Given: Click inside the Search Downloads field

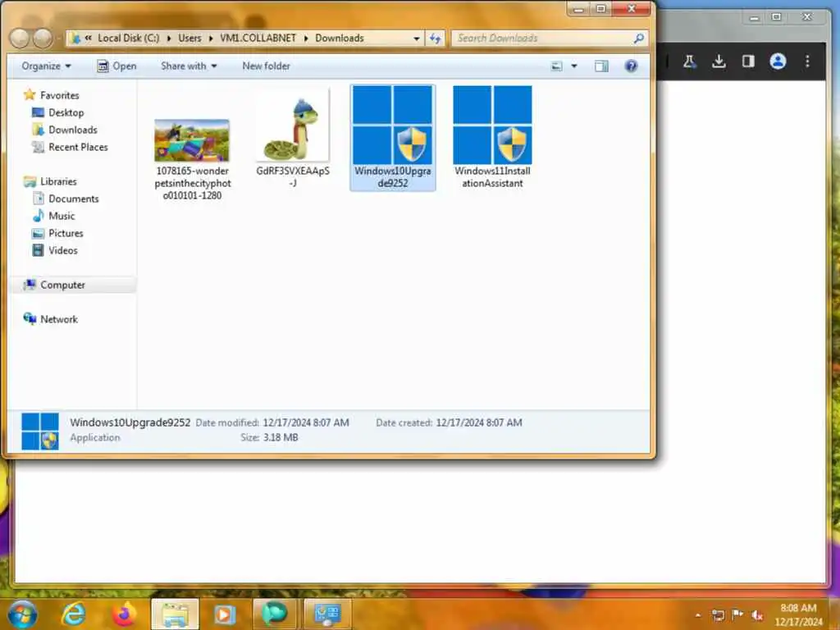Looking at the screenshot, I should pos(541,39).
